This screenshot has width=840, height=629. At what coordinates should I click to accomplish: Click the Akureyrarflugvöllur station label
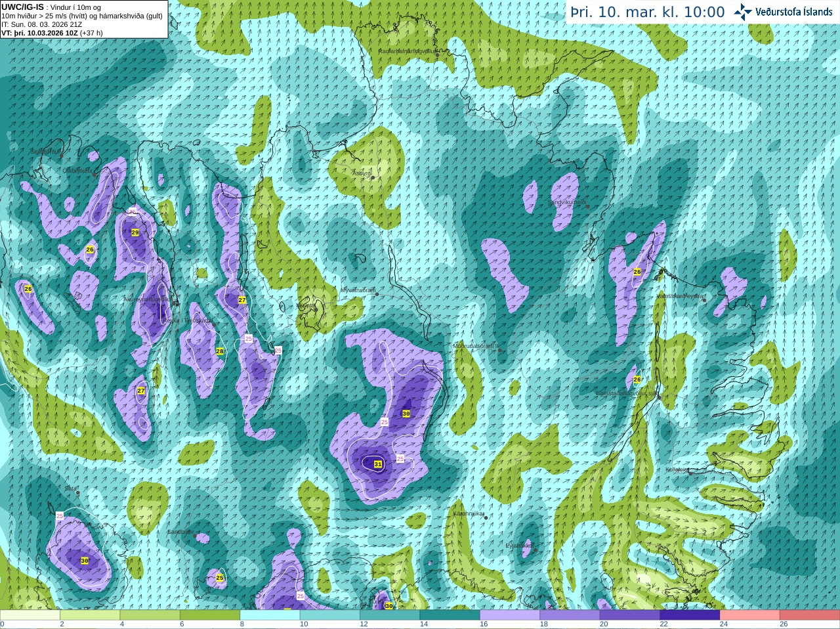pyautogui.click(x=147, y=299)
